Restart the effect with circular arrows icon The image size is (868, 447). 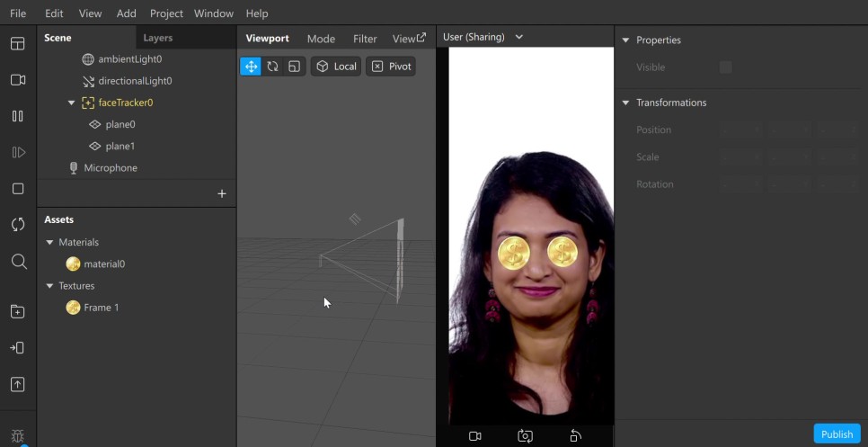coord(18,224)
